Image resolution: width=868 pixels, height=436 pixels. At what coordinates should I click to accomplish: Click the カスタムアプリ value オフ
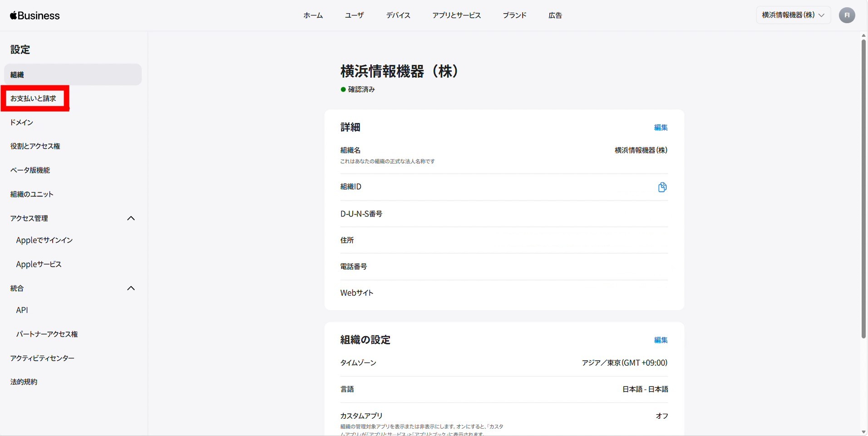click(662, 416)
